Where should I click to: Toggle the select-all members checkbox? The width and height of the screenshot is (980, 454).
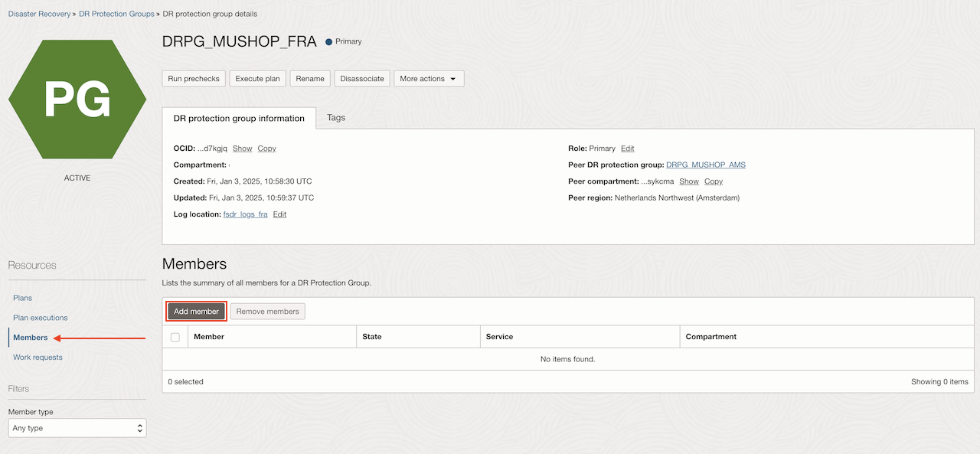(x=175, y=337)
